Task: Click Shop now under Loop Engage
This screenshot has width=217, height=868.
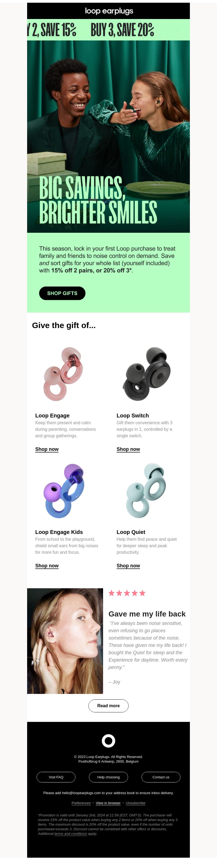Action: pos(47,449)
